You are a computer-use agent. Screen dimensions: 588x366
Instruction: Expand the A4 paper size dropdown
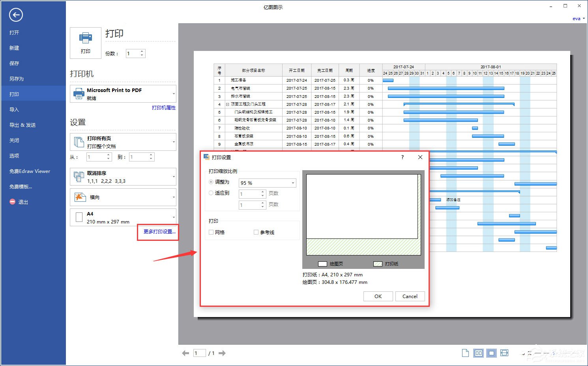(123, 218)
